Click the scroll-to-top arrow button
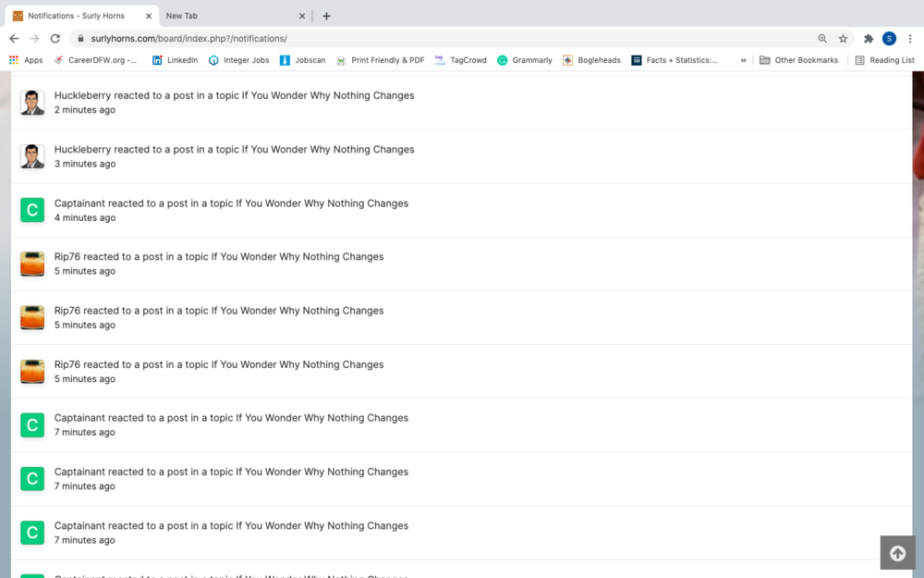924x578 pixels. 897,553
